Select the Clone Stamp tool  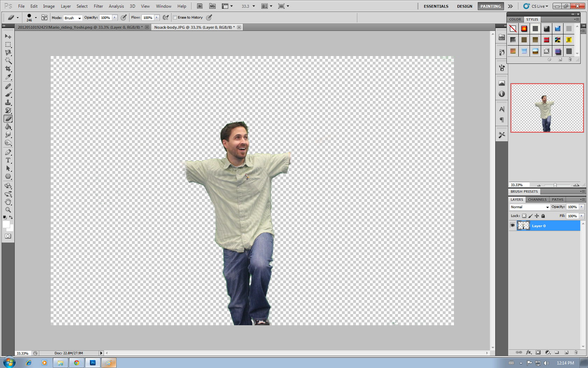[8, 102]
